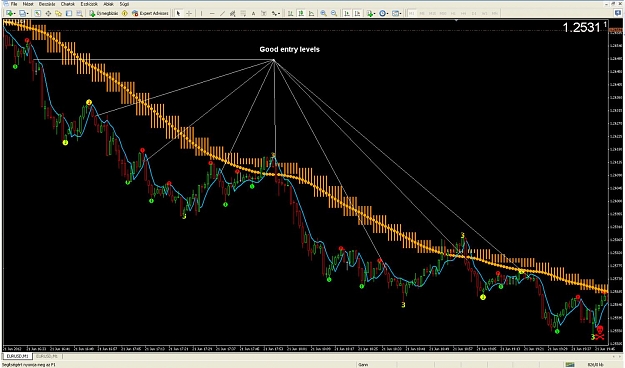This screenshot has height=368, width=625.
Task: Open the Indicators list icon
Action: (370, 13)
